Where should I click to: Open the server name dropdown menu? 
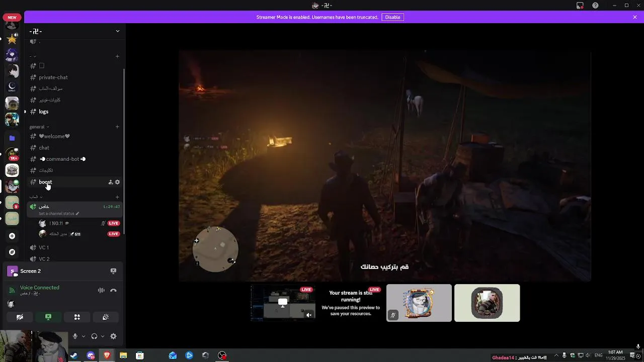(118, 31)
